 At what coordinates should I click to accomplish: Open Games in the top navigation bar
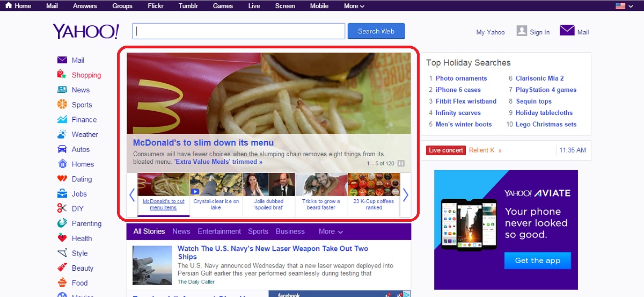(x=223, y=6)
